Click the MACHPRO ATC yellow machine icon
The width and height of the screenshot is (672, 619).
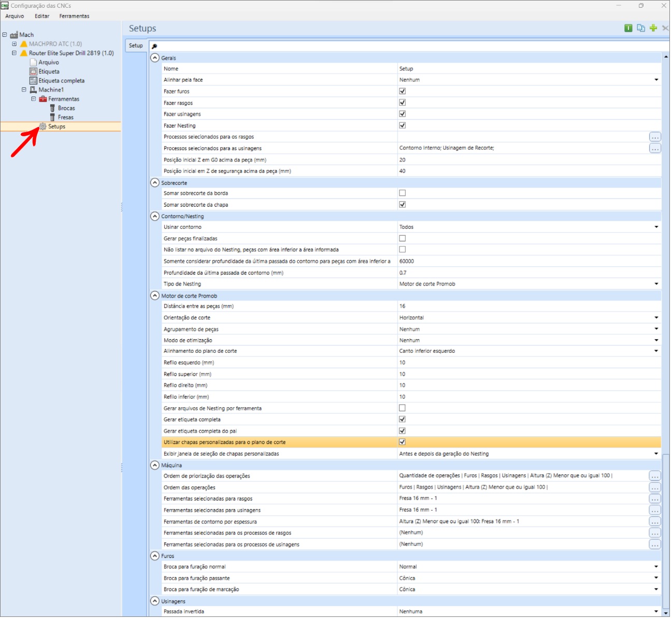[x=23, y=44]
